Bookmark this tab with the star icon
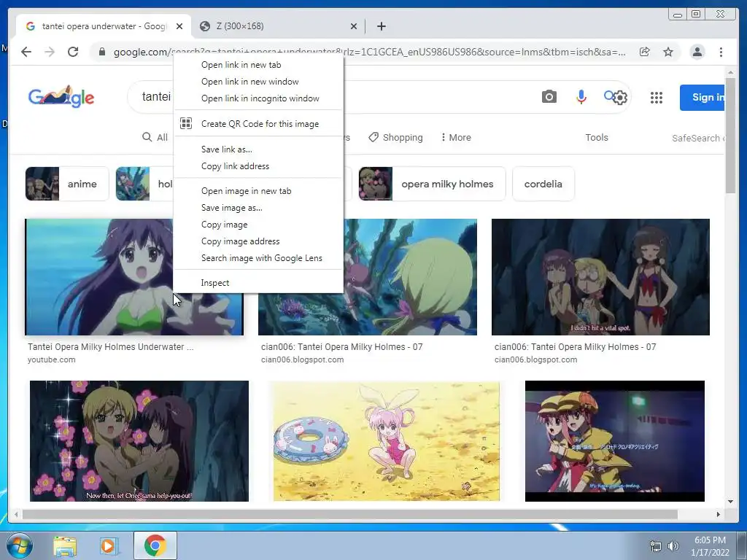 (x=668, y=52)
